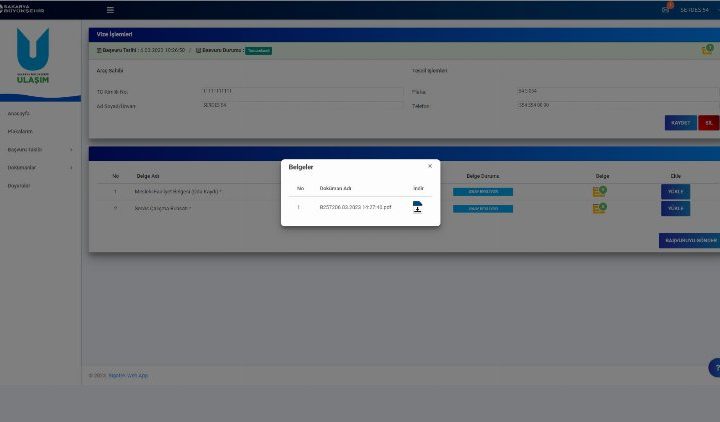Click the Telefon input field

click(600, 105)
